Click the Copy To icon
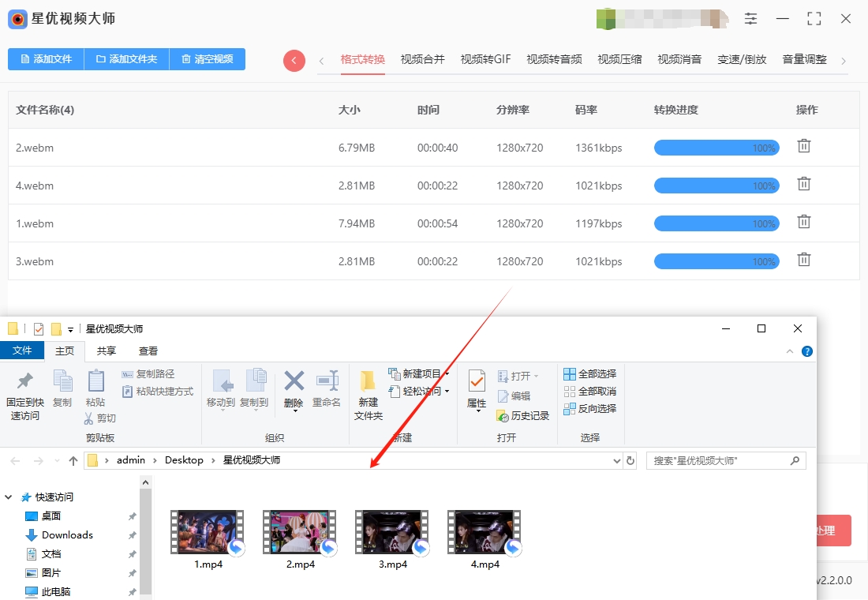Image resolution: width=868 pixels, height=600 pixels. pos(256,382)
